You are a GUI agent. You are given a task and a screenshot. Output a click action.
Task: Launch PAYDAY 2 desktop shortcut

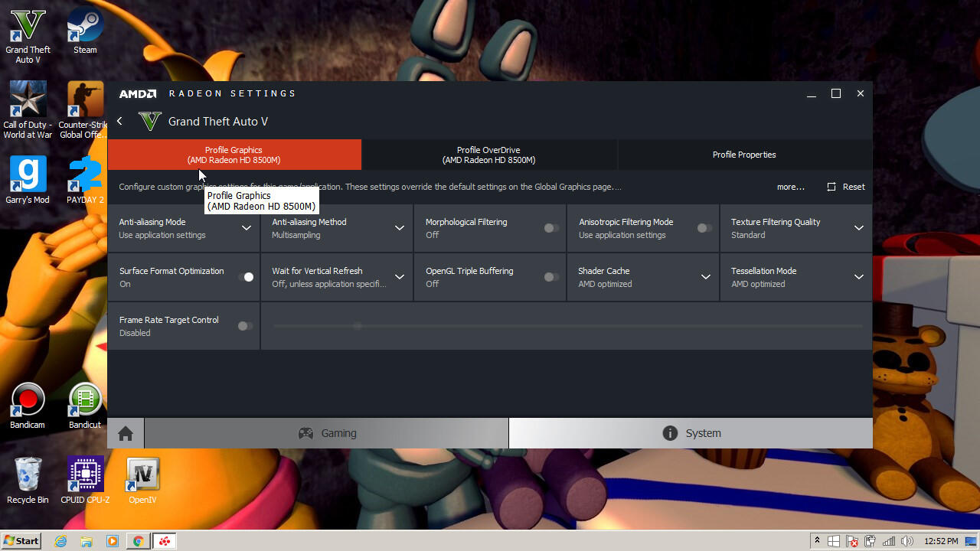(85, 181)
